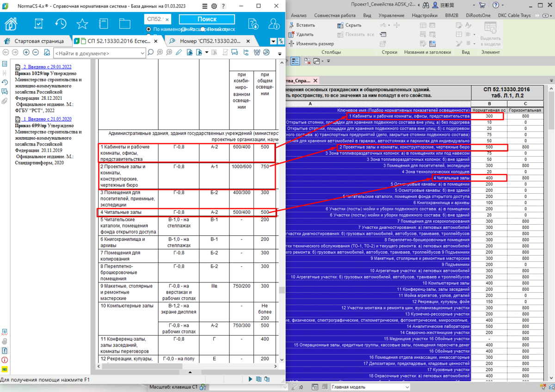Open the Управление ribbon tab

391,15
